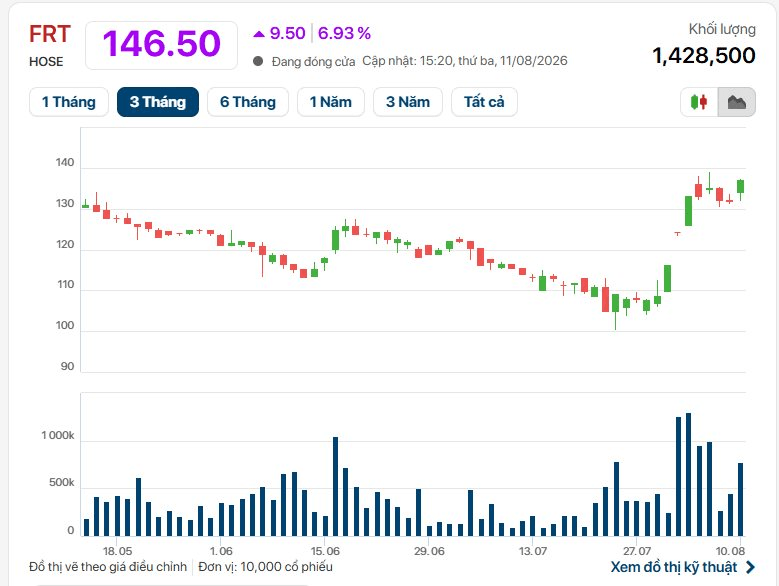Image resolution: width=779 pixels, height=586 pixels.
Task: Switch to area chart view icon
Action: tap(737, 102)
